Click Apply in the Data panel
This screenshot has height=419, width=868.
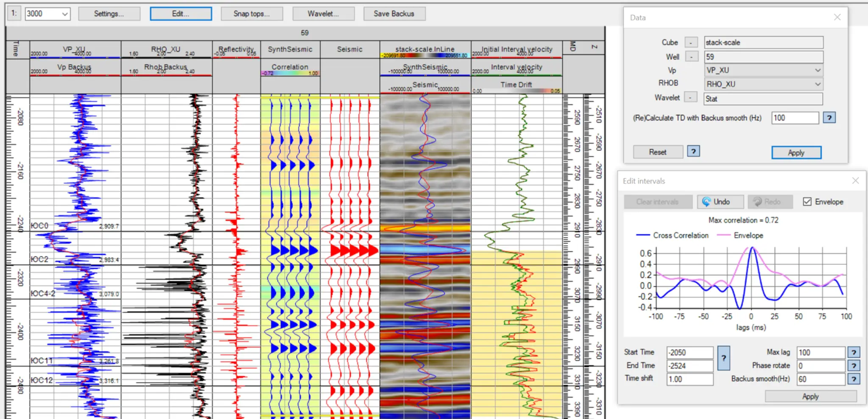(796, 153)
